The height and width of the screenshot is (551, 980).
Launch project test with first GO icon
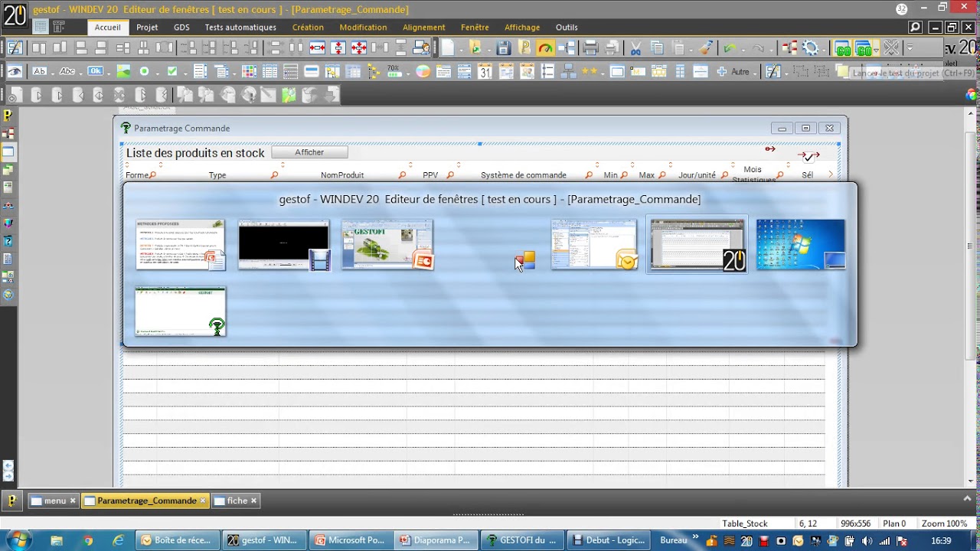click(x=843, y=48)
